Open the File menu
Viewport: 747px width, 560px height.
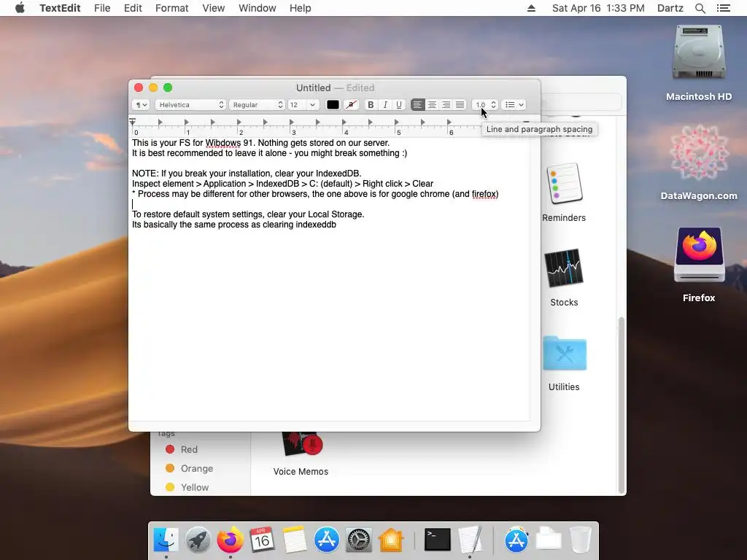(102, 8)
